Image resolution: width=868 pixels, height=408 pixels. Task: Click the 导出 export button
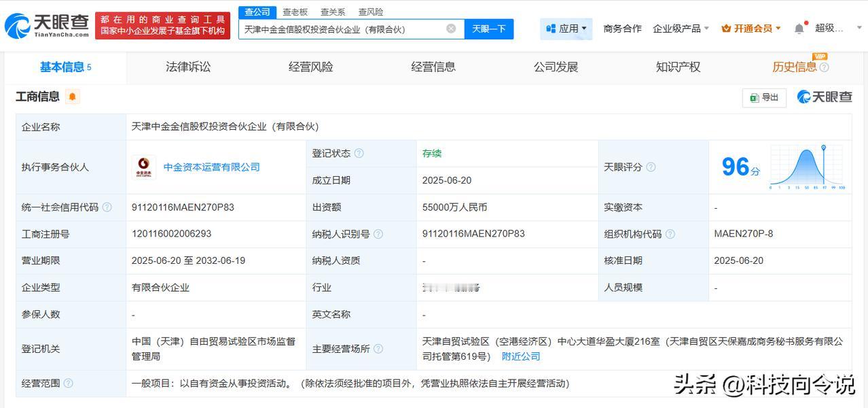pyautogui.click(x=764, y=97)
